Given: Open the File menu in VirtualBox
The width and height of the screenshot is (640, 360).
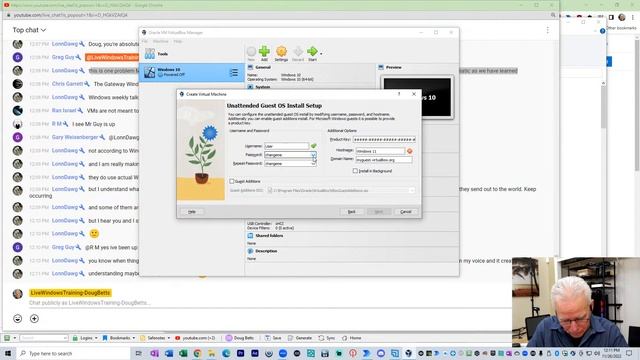Looking at the screenshot, I should [144, 41].
